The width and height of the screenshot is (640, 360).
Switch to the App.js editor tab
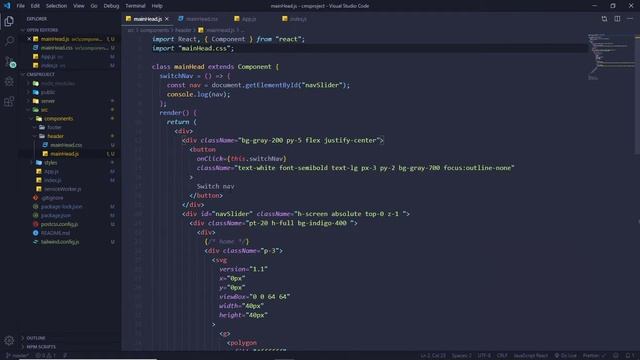coord(249,19)
